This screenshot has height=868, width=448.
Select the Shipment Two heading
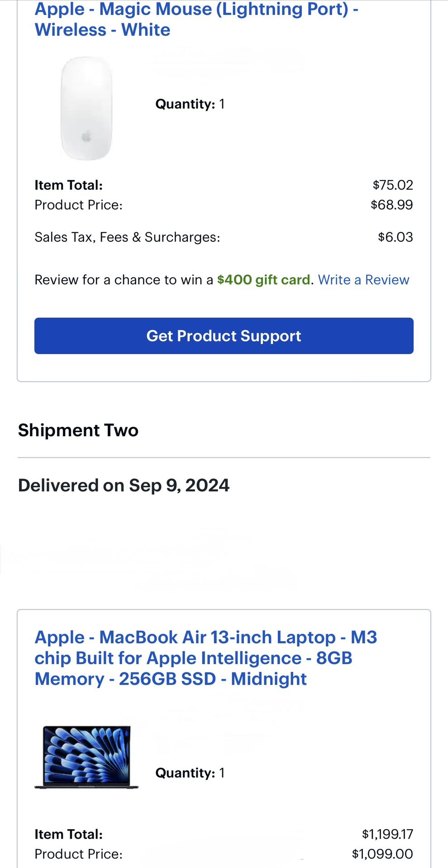tap(78, 430)
